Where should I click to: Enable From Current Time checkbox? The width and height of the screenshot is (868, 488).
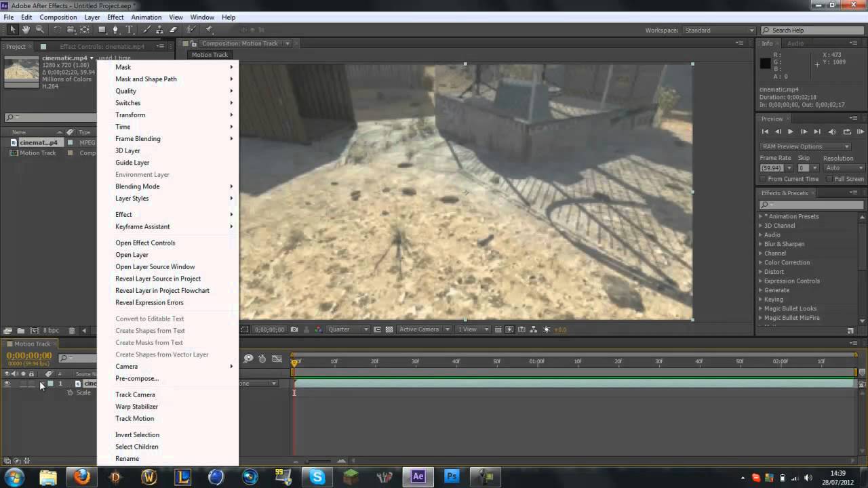pos(764,179)
